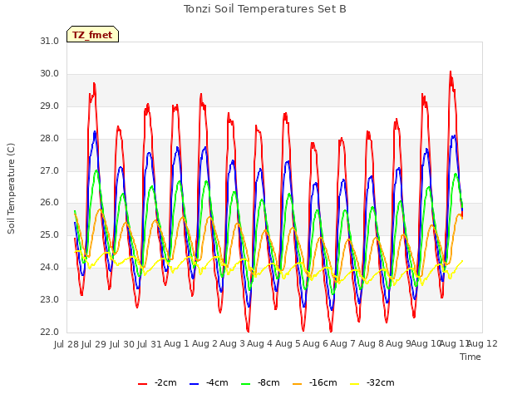This screenshot has height=399, width=532.
Task: Click the 'Jul 29' x-axis date
Action: point(94,344)
